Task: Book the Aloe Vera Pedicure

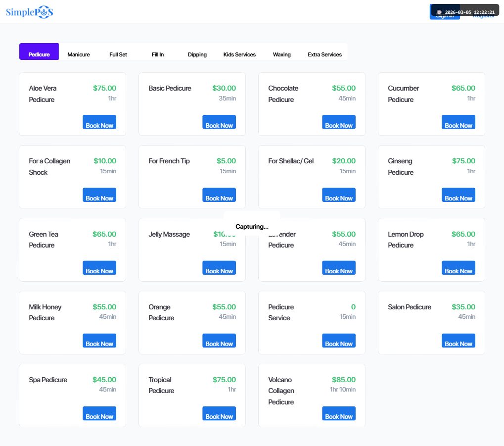Action: tap(99, 122)
